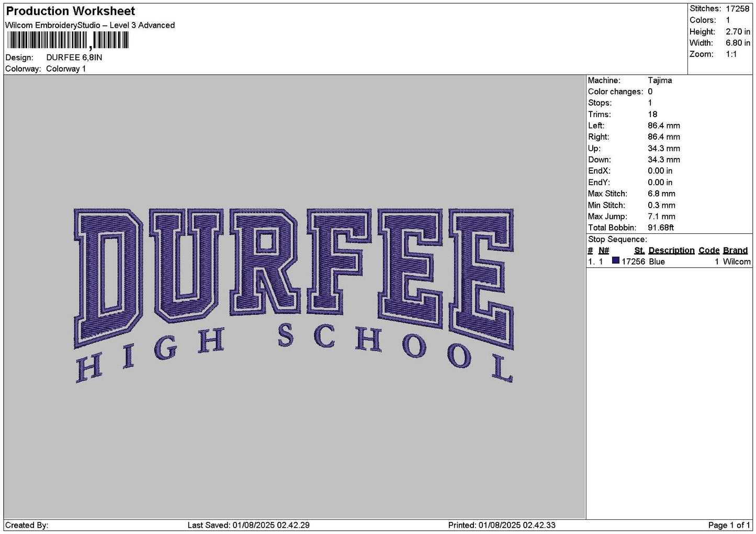Viewport: 756px width, 534px height.
Task: Click the Brand column header
Action: [735, 251]
